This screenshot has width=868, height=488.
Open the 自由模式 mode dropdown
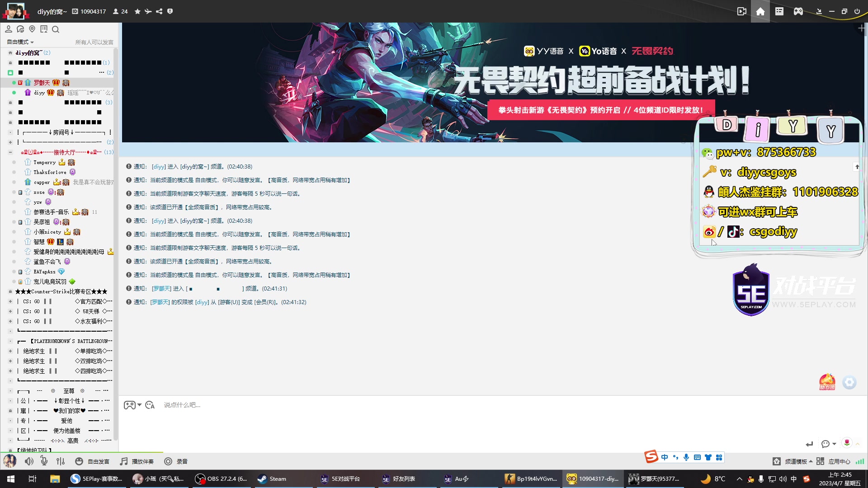(20, 42)
